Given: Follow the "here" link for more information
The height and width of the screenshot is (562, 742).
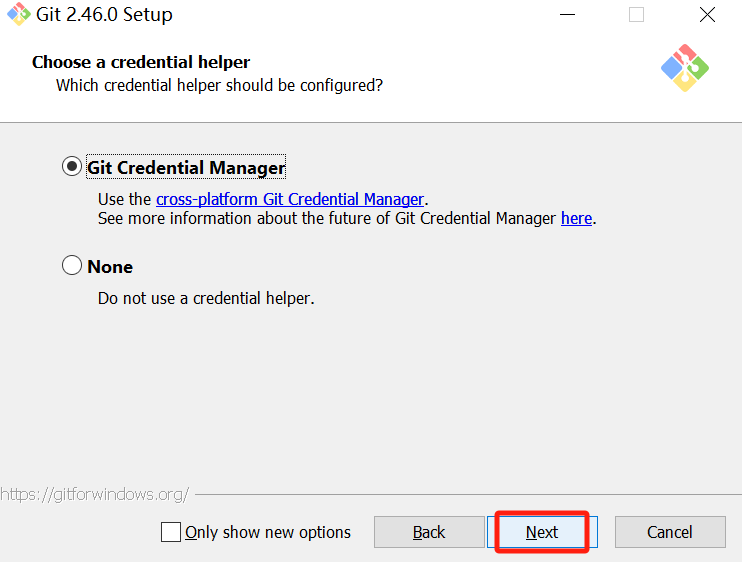Looking at the screenshot, I should click(576, 218).
